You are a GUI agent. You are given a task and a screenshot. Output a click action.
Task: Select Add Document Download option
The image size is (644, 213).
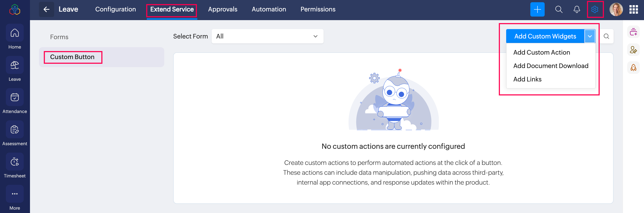pos(550,66)
